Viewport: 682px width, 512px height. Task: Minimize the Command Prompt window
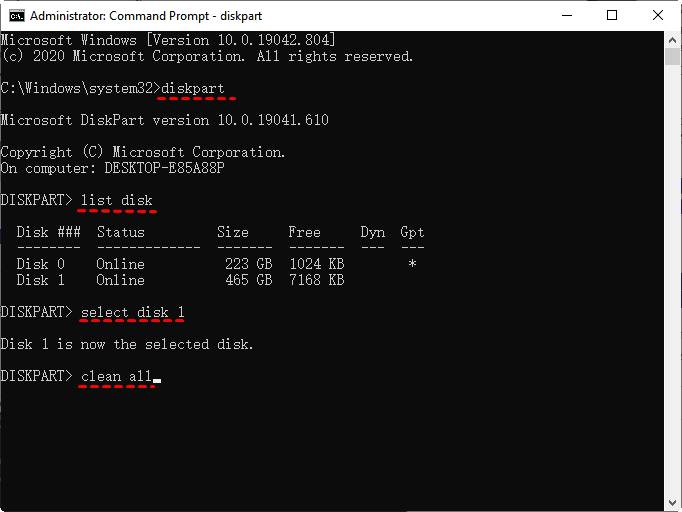point(567,15)
